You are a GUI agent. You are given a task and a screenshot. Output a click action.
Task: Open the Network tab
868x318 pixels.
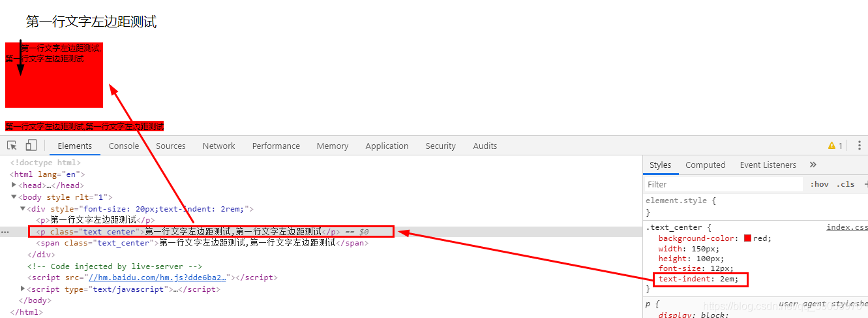point(218,146)
